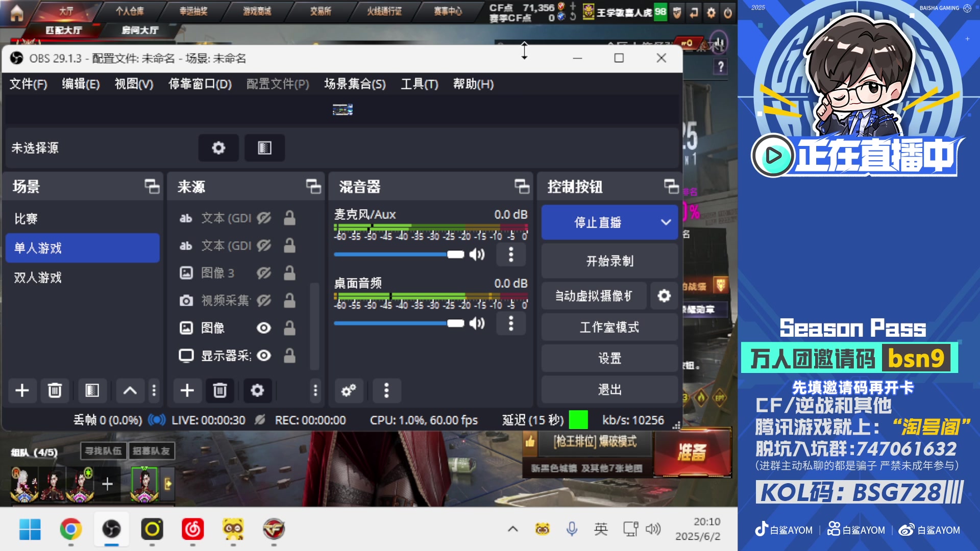
Task: Click microphone icon in system tray
Action: click(x=572, y=529)
